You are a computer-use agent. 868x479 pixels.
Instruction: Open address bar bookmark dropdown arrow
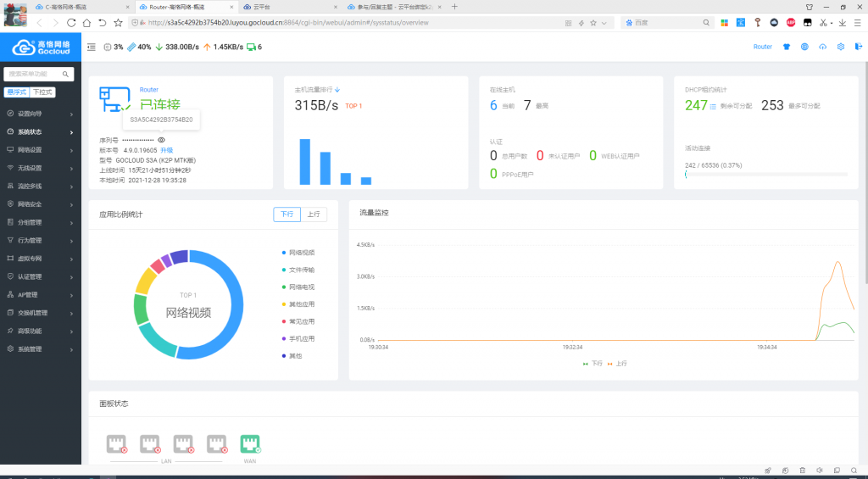pos(604,23)
